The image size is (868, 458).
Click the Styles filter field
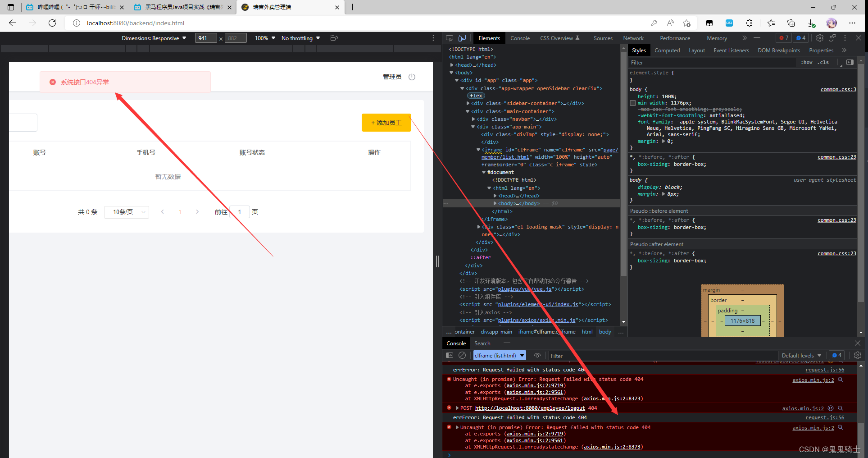click(712, 63)
